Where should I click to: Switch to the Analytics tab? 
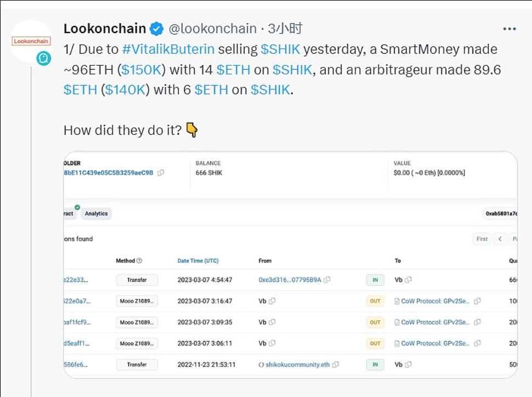click(96, 214)
